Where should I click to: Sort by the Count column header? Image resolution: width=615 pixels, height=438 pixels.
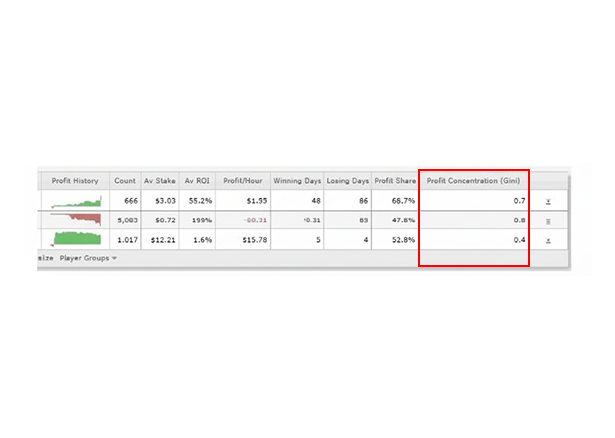tap(125, 181)
